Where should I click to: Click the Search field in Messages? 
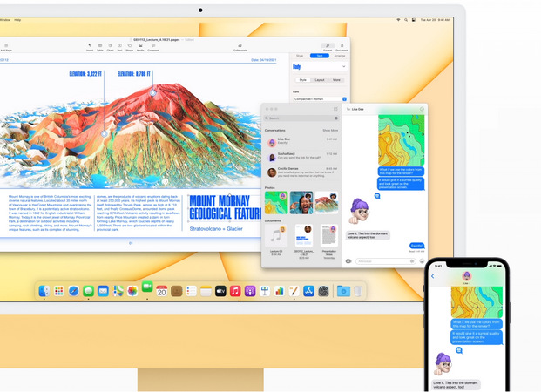[301, 118]
